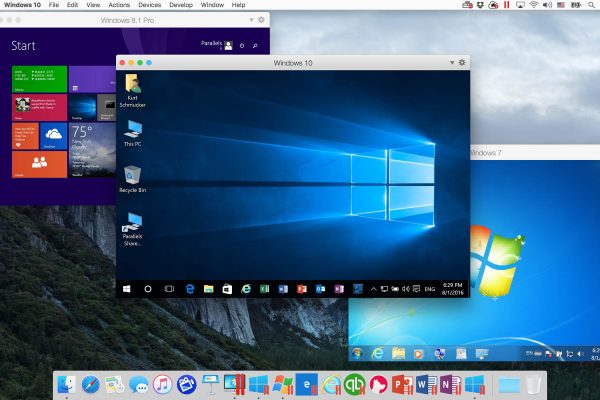Open Windows 10 window gear settings
Image resolution: width=600 pixels, height=400 pixels.
pos(462,62)
